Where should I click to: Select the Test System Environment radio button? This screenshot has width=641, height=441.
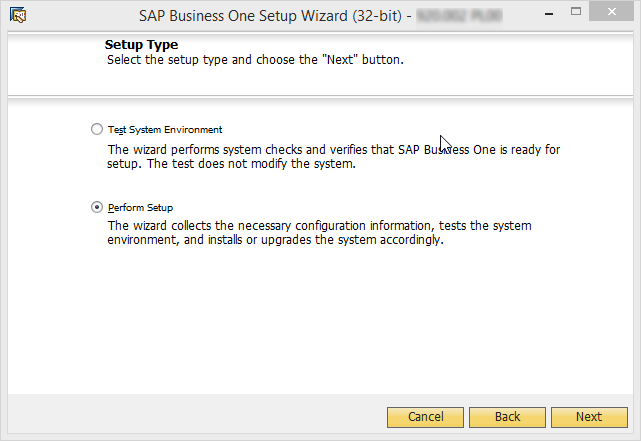97,129
